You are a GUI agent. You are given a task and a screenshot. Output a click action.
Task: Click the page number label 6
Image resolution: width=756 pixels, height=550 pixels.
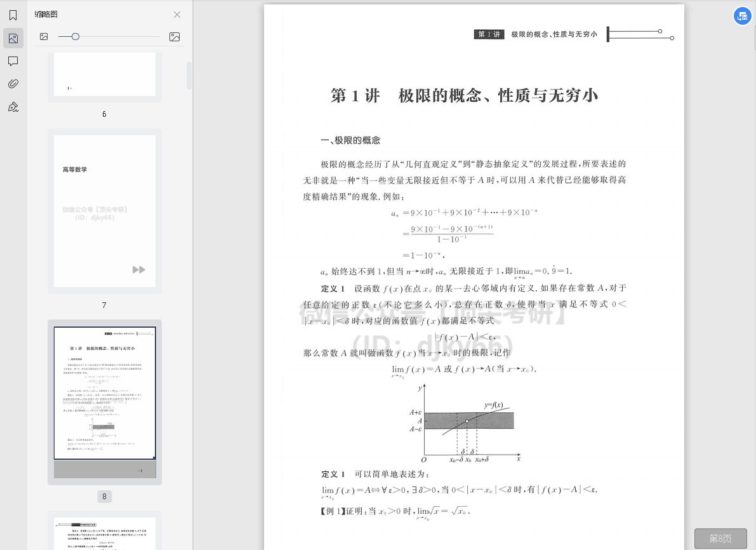tap(104, 114)
